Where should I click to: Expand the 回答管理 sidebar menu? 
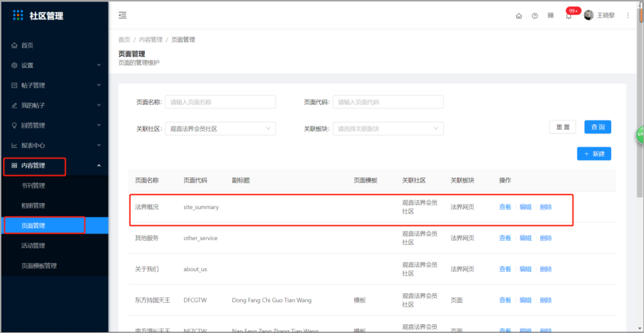coord(55,126)
